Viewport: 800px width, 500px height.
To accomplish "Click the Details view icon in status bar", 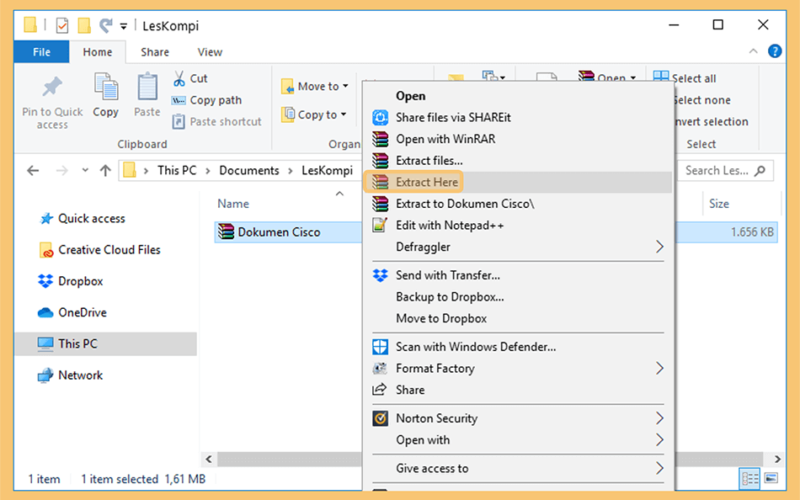I will click(x=750, y=479).
